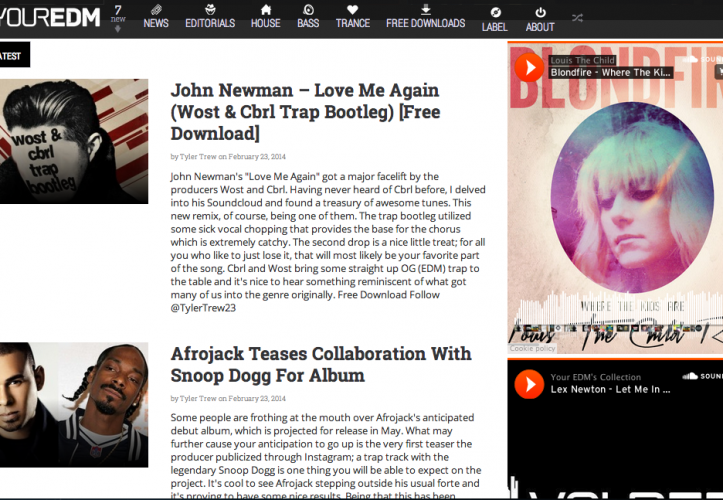The image size is (723, 500).
Task: Open John Newman Love Me Again article title
Action: click(x=305, y=112)
